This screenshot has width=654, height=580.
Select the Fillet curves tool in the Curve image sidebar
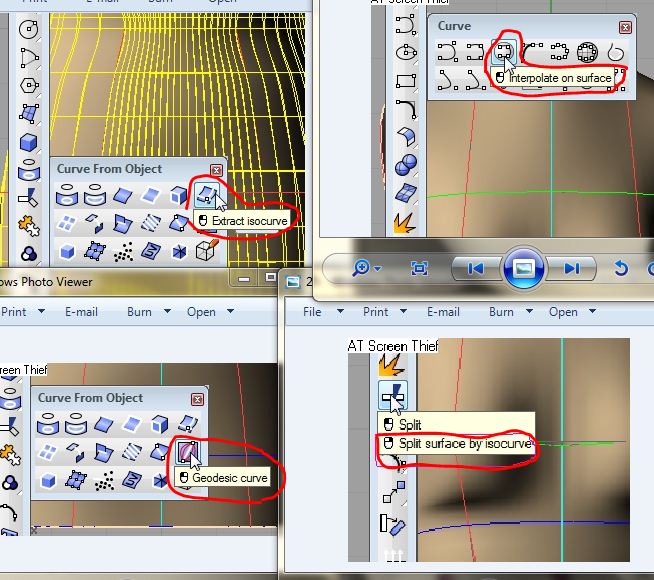coord(406,109)
